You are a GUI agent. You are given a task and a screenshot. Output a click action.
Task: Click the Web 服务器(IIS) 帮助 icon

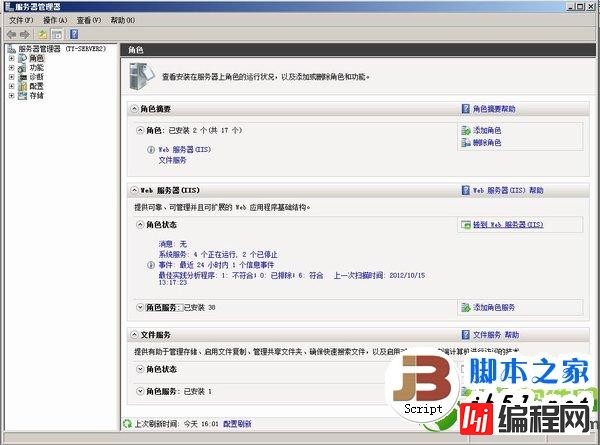[465, 190]
